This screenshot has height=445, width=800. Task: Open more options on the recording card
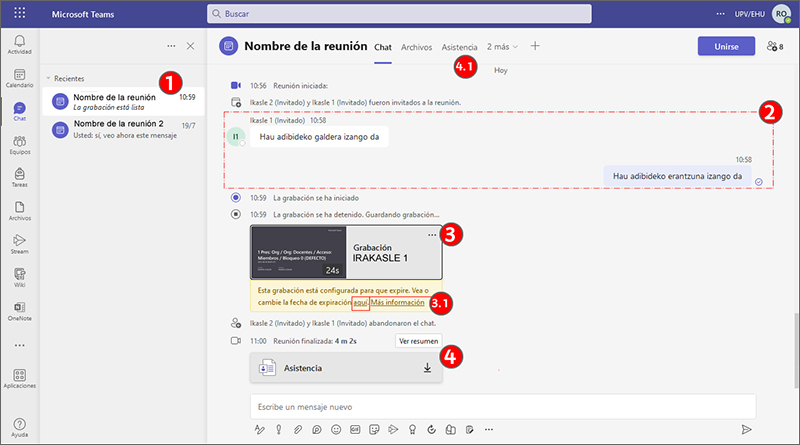point(432,234)
